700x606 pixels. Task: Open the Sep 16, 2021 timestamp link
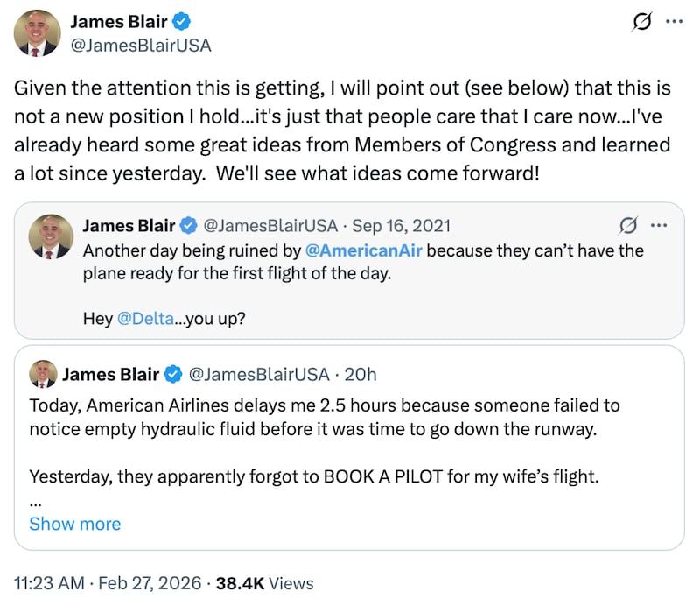pyautogui.click(x=402, y=225)
